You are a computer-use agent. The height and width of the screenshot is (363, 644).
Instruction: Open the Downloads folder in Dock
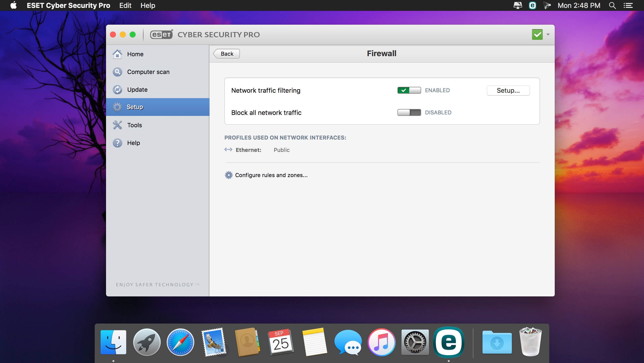(497, 342)
